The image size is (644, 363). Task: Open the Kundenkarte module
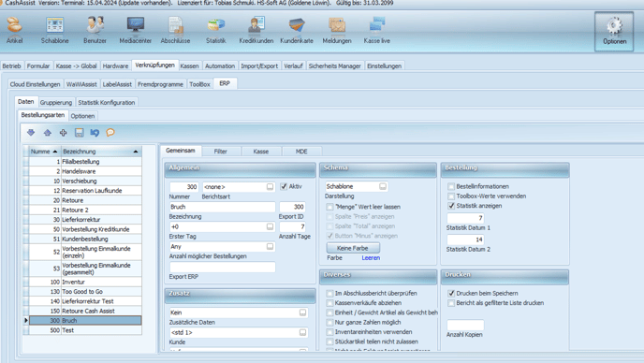297,30
